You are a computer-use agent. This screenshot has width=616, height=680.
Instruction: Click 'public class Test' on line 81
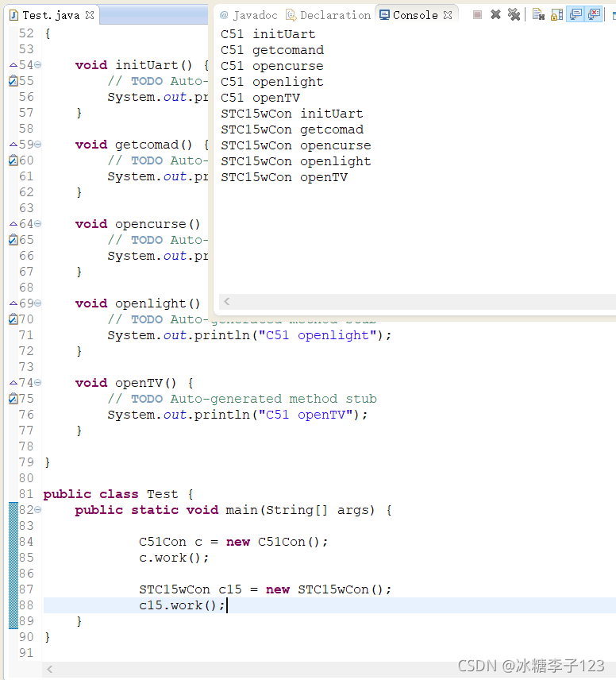[110, 494]
